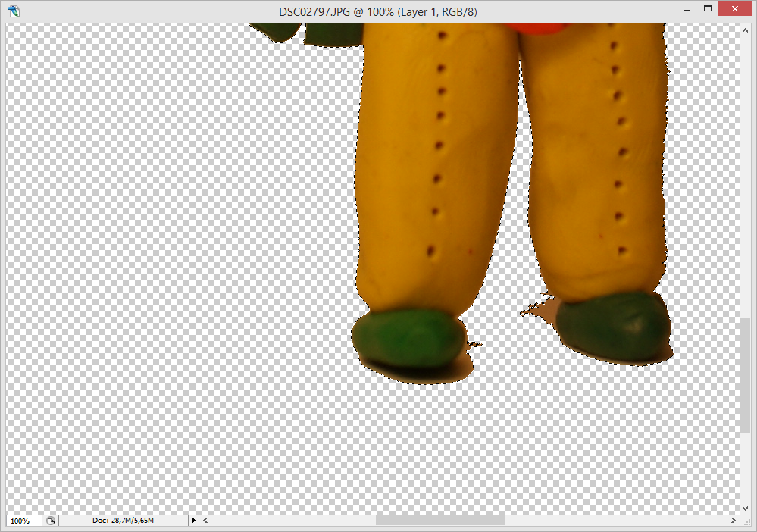This screenshot has width=757, height=532.
Task: Click the vertical scrollbar thumb
Action: [x=745, y=375]
